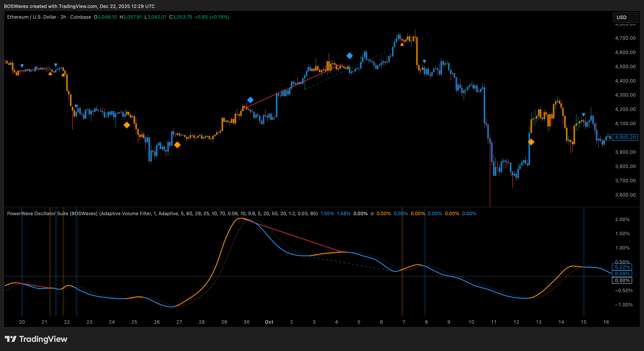Click the blue down-triangle signal near October 8
Image resolution: width=644 pixels, height=351 pixels.
tap(424, 61)
